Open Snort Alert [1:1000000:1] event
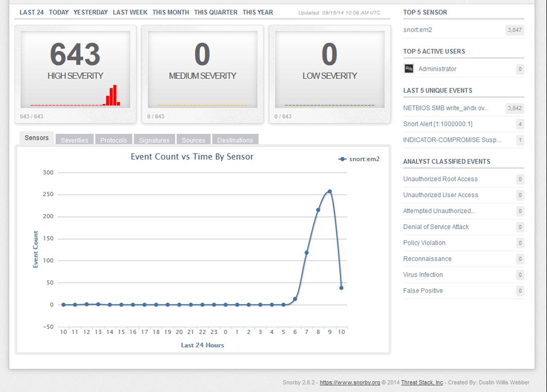Viewport: 547px width, 392px height. [x=438, y=124]
